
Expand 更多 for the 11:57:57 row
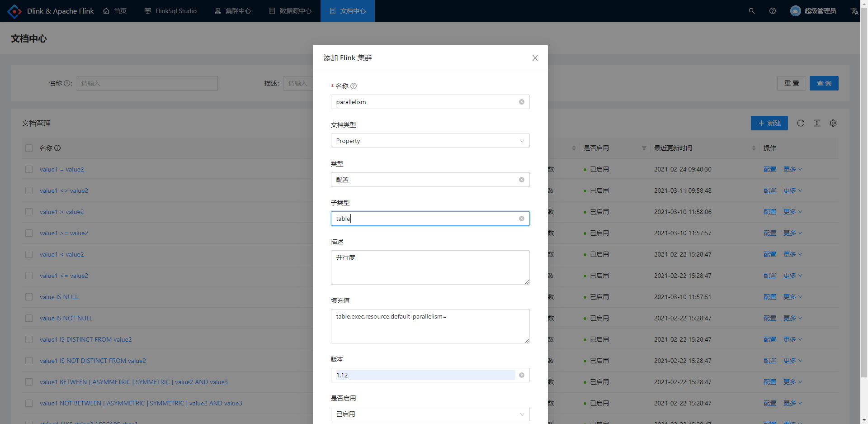pos(793,233)
